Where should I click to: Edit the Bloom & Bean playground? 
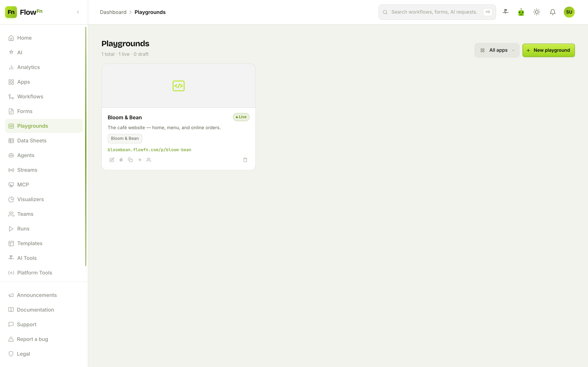[x=112, y=160]
